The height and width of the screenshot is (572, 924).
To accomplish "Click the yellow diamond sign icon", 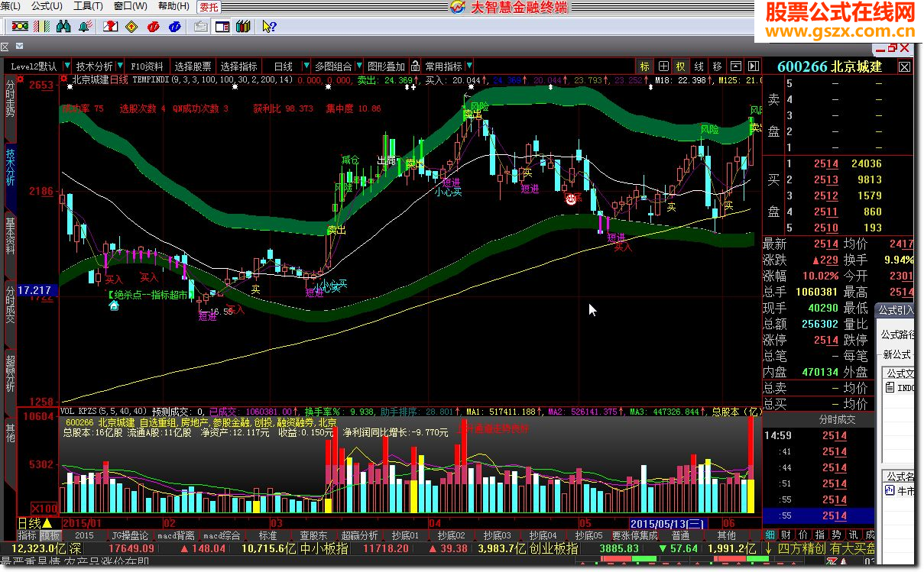I will tap(132, 27).
